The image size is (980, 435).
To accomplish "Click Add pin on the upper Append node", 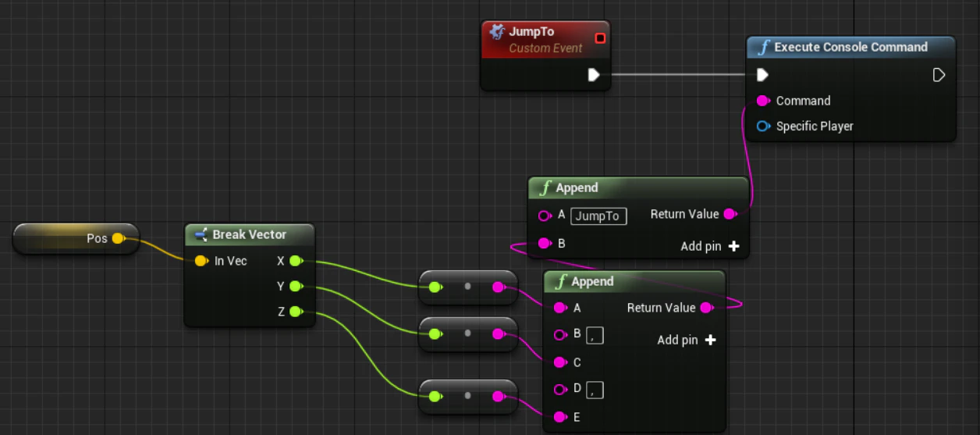I will point(709,246).
